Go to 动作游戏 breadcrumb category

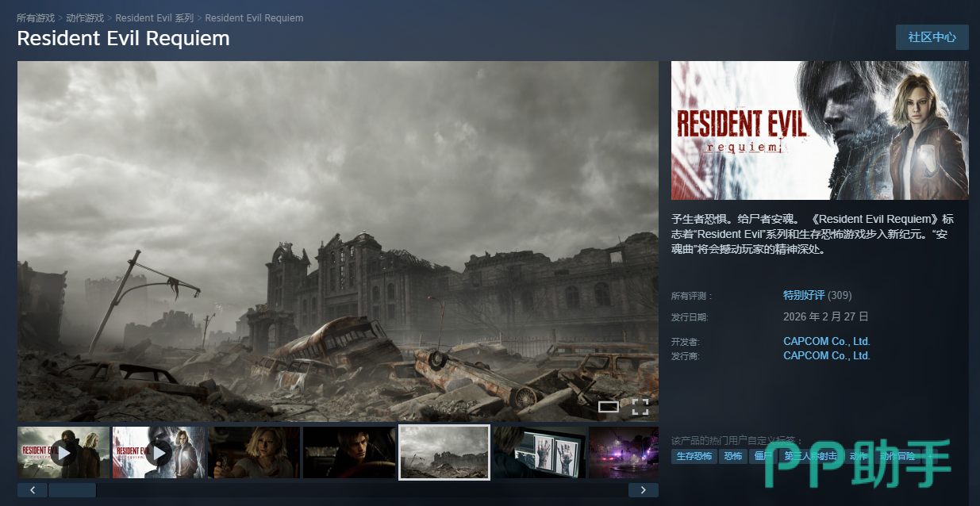(85, 17)
